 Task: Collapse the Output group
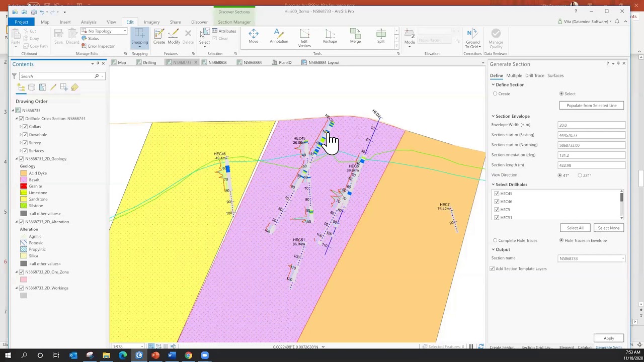coord(493,249)
